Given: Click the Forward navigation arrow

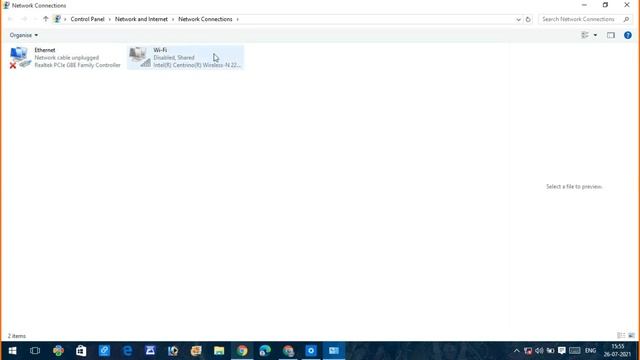Looking at the screenshot, I should click(x=24, y=19).
